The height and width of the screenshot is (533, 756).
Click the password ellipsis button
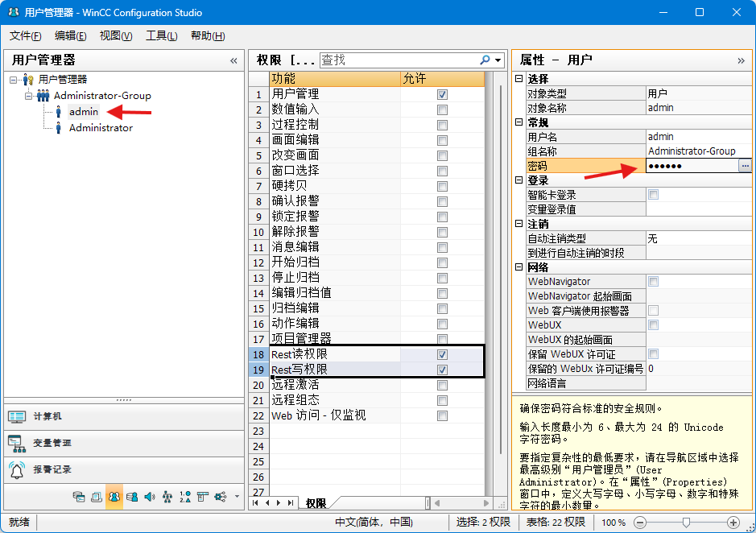pos(745,166)
